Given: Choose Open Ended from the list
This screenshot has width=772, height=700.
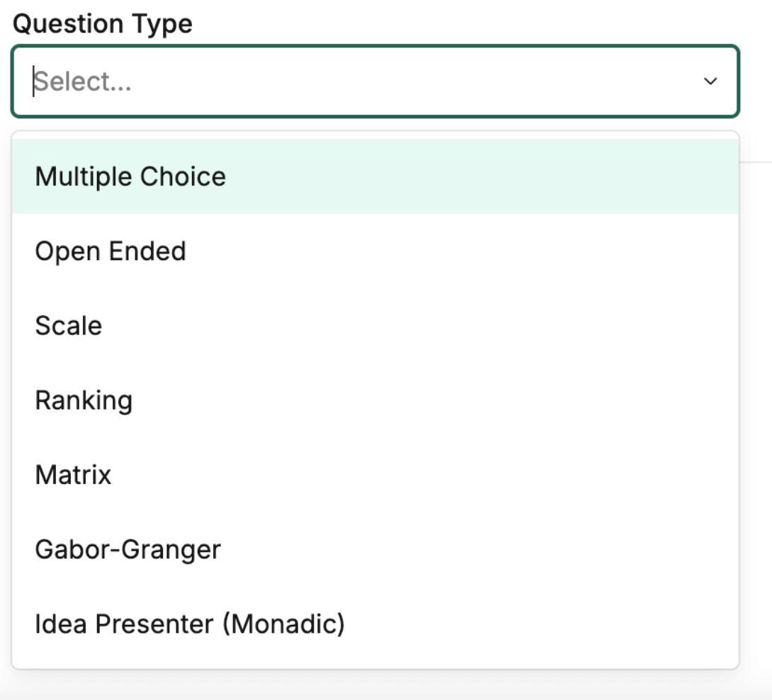Looking at the screenshot, I should [x=110, y=252].
